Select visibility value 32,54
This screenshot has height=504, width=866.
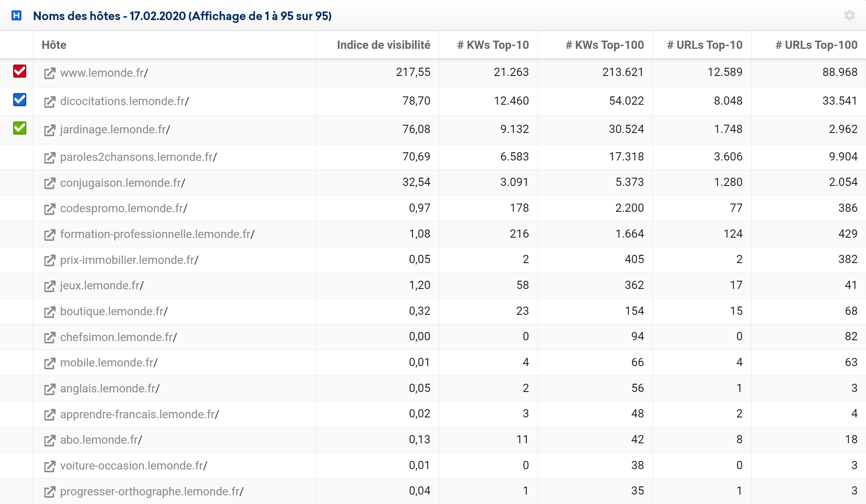coord(417,182)
